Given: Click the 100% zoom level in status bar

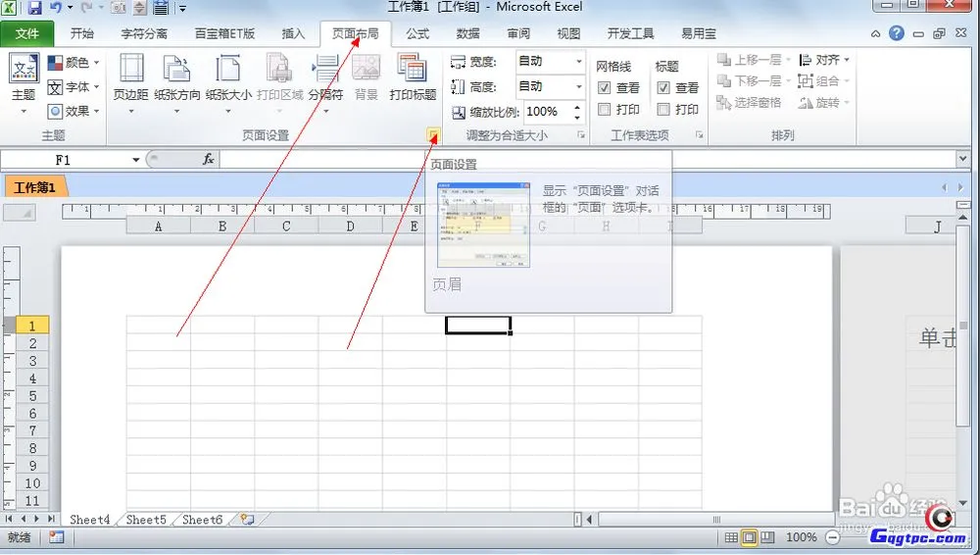Looking at the screenshot, I should click(802, 536).
